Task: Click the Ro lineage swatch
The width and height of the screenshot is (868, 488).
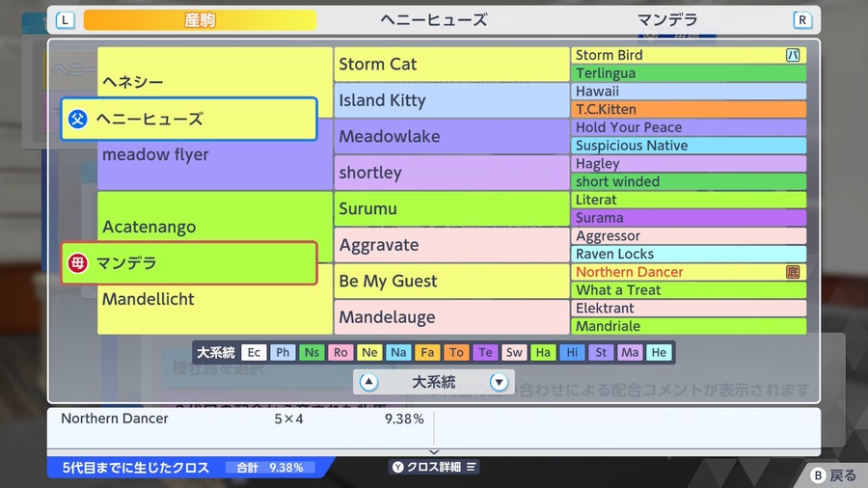Action: tap(340, 352)
